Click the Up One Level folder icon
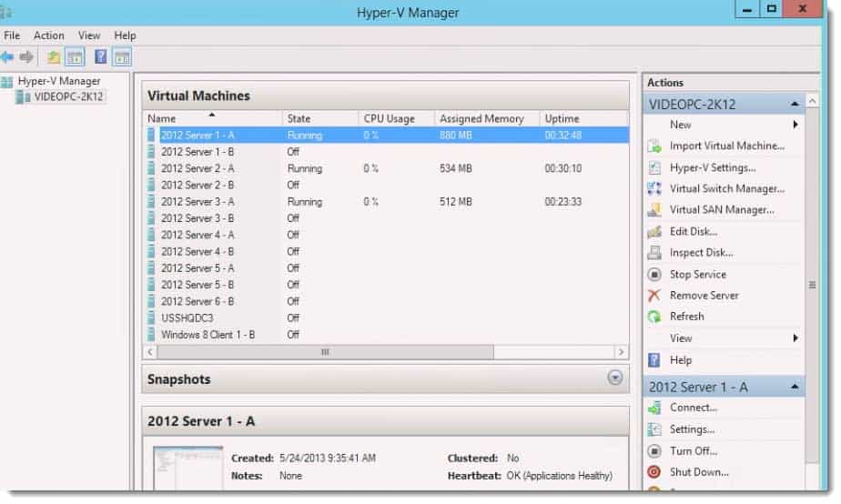The height and width of the screenshot is (504, 841). [x=53, y=56]
